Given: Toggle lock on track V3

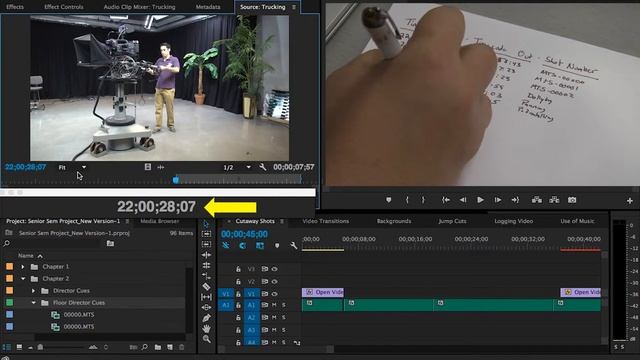Looking at the screenshot, I should (238, 269).
